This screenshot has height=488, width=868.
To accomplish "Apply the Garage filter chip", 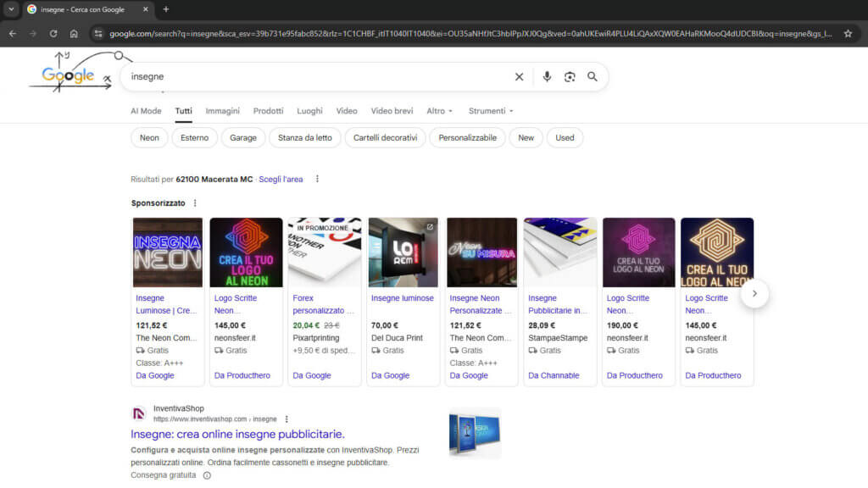I will tap(243, 138).
